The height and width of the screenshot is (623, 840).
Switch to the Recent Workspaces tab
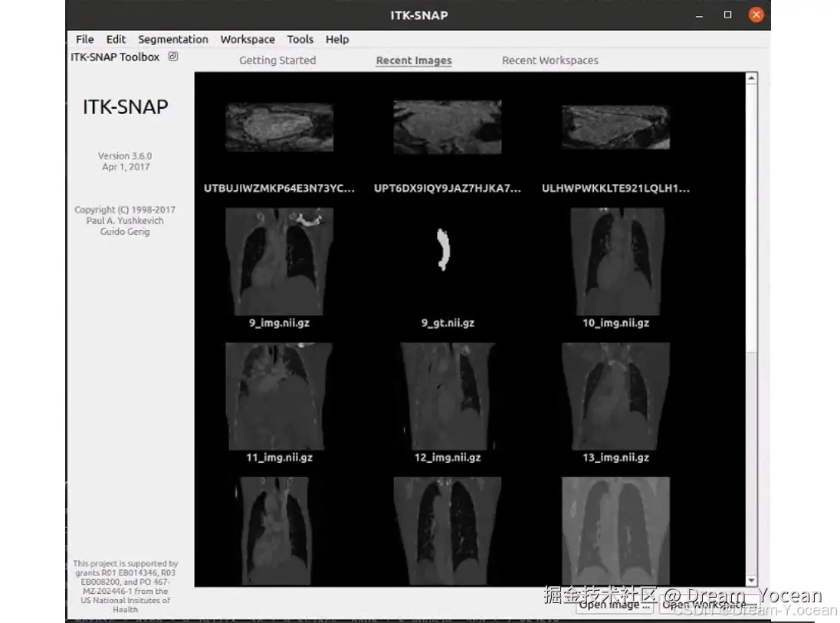550,61
